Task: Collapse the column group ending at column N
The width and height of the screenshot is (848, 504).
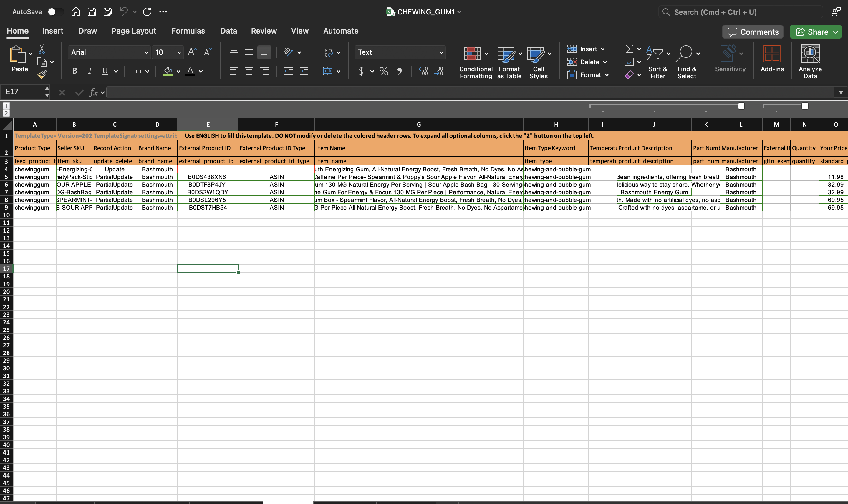Action: [804, 106]
